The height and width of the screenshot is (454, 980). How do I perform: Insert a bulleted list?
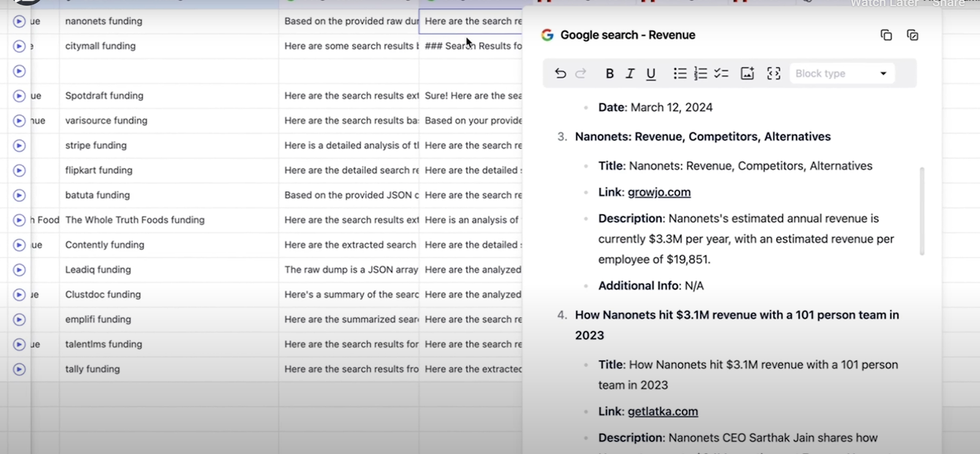point(680,74)
